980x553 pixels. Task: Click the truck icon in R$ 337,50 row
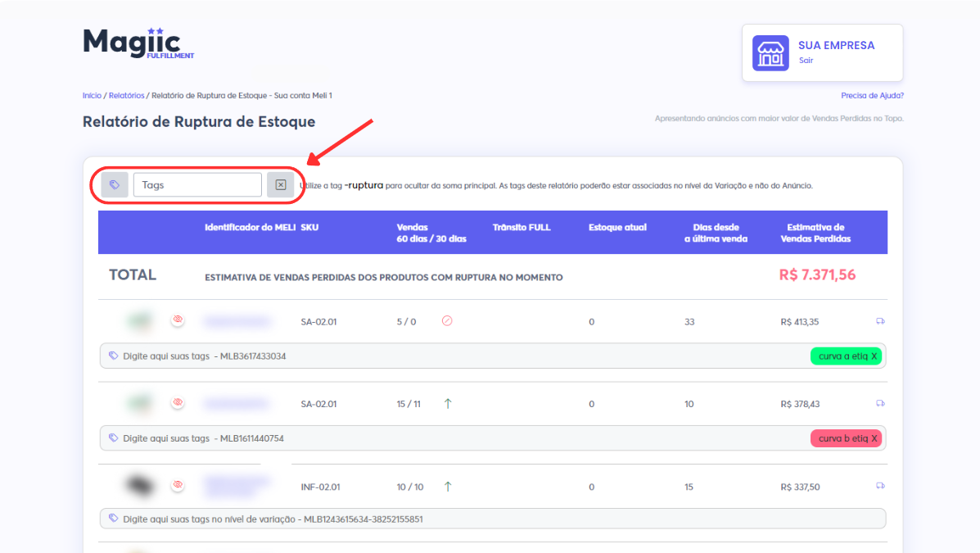(880, 486)
